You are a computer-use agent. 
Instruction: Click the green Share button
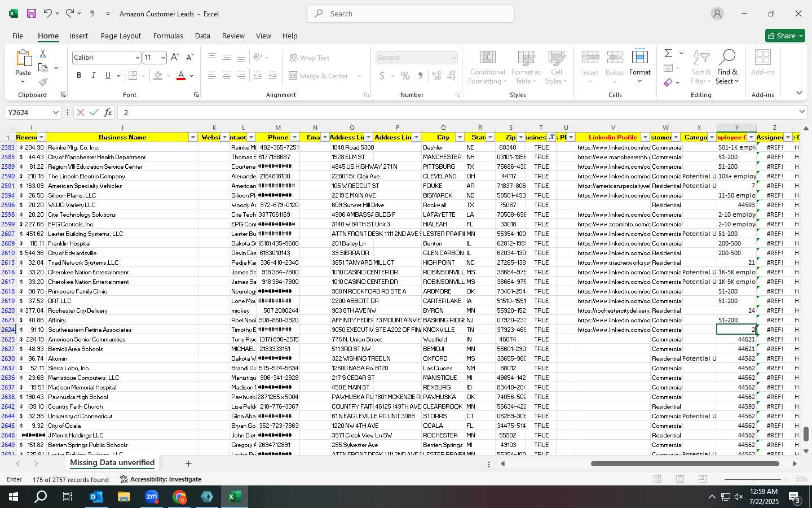[x=785, y=36]
